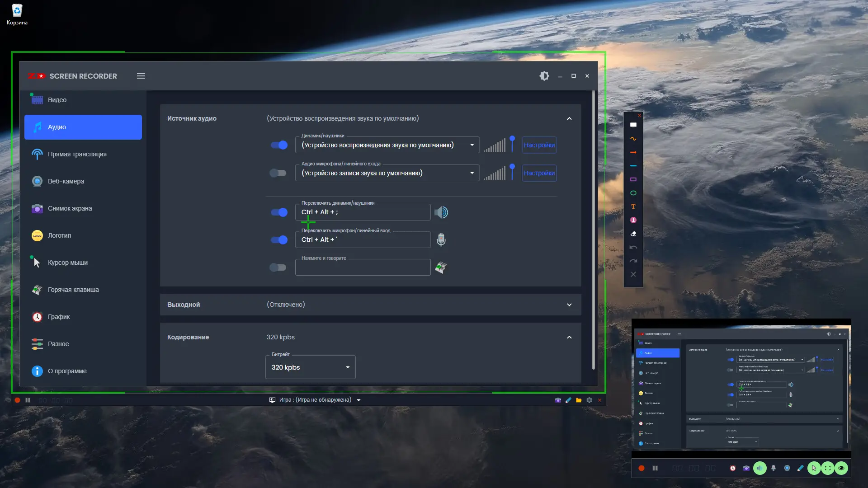Click the speakers volume slider handle
The height and width of the screenshot is (488, 868).
click(512, 139)
